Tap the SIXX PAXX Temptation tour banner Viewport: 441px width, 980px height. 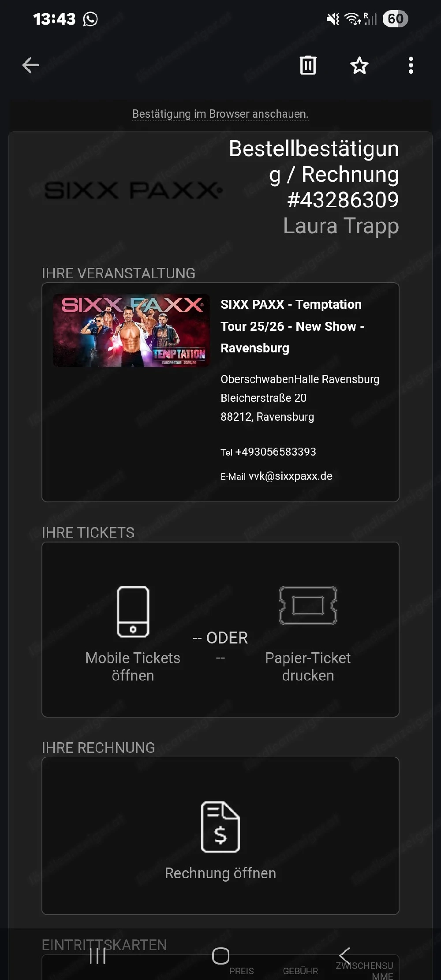pos(131,330)
